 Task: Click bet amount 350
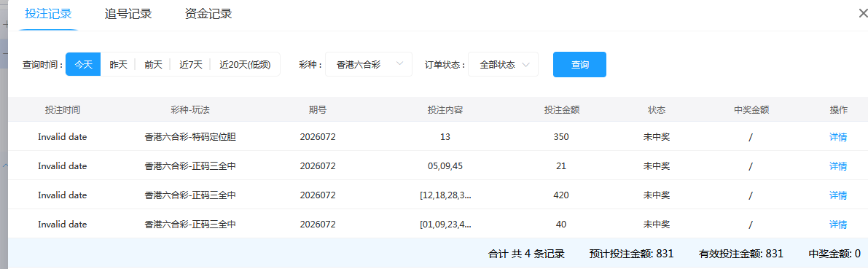(561, 137)
